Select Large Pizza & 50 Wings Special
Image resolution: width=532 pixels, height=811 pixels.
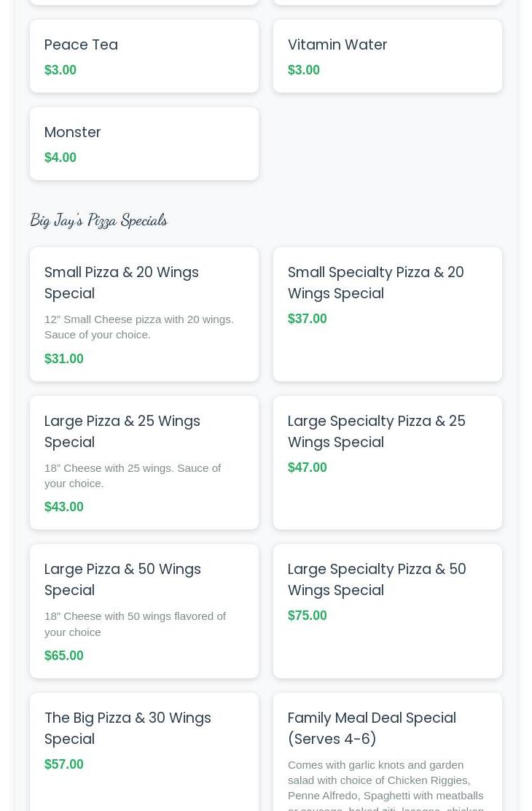[x=122, y=579]
